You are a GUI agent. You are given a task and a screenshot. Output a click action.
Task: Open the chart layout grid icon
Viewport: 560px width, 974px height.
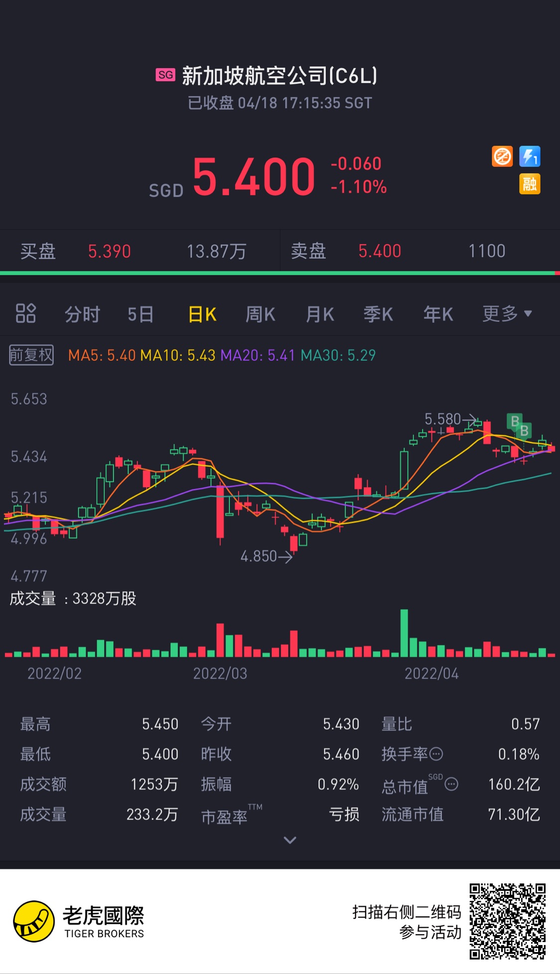[26, 313]
